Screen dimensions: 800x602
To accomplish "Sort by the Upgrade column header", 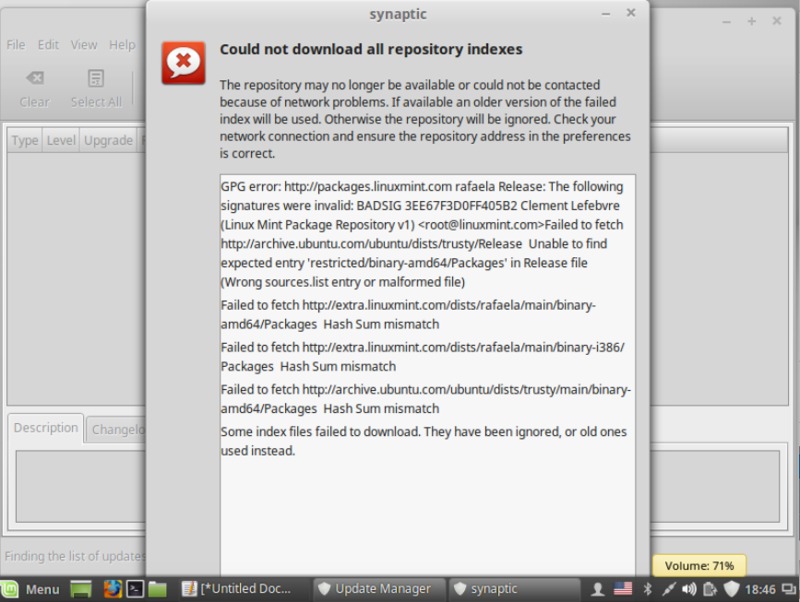I will pyautogui.click(x=107, y=141).
